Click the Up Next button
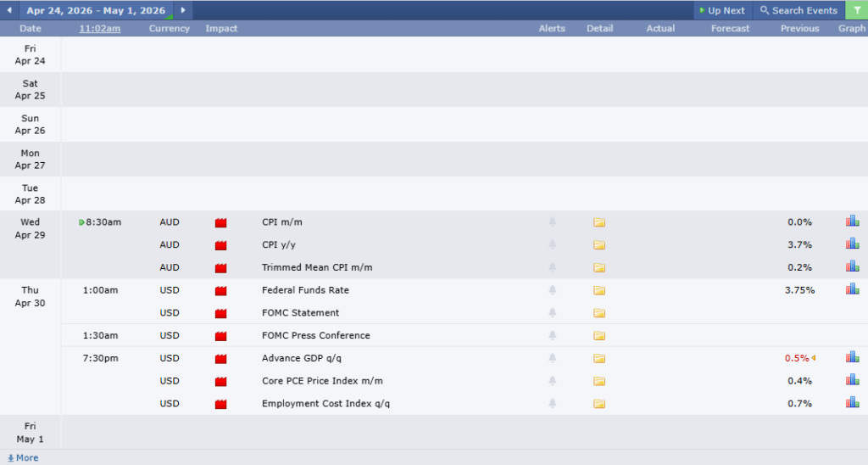 click(721, 10)
